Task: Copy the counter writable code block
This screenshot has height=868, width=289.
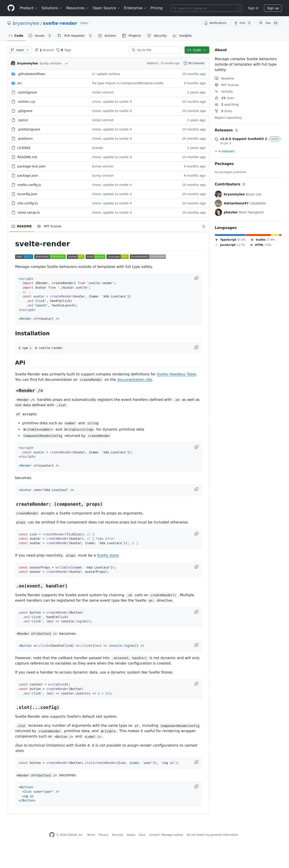Action: click(x=196, y=684)
